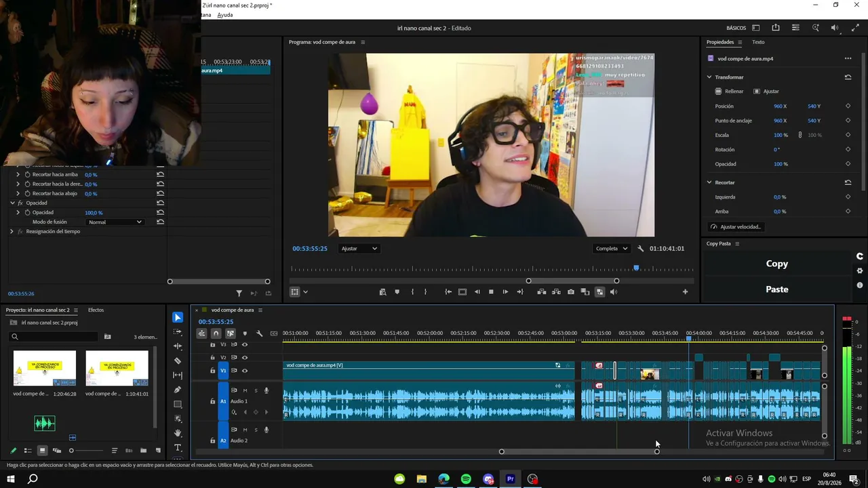Click the Paste button
The image size is (868, 488).
point(777,289)
